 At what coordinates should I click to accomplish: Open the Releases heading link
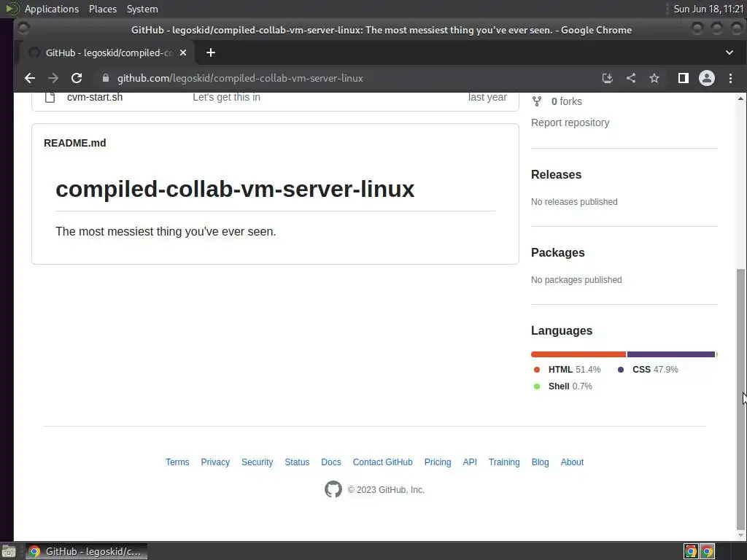click(x=556, y=175)
